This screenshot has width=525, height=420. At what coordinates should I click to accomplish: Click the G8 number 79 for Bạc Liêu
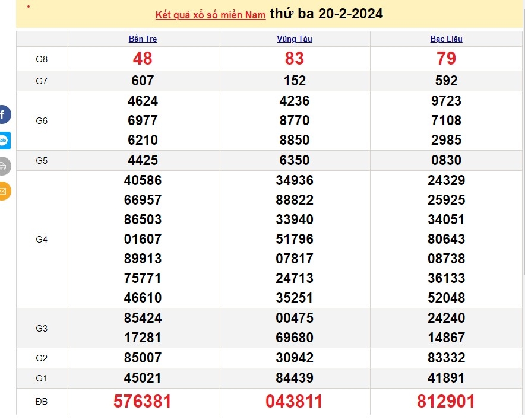coord(446,58)
